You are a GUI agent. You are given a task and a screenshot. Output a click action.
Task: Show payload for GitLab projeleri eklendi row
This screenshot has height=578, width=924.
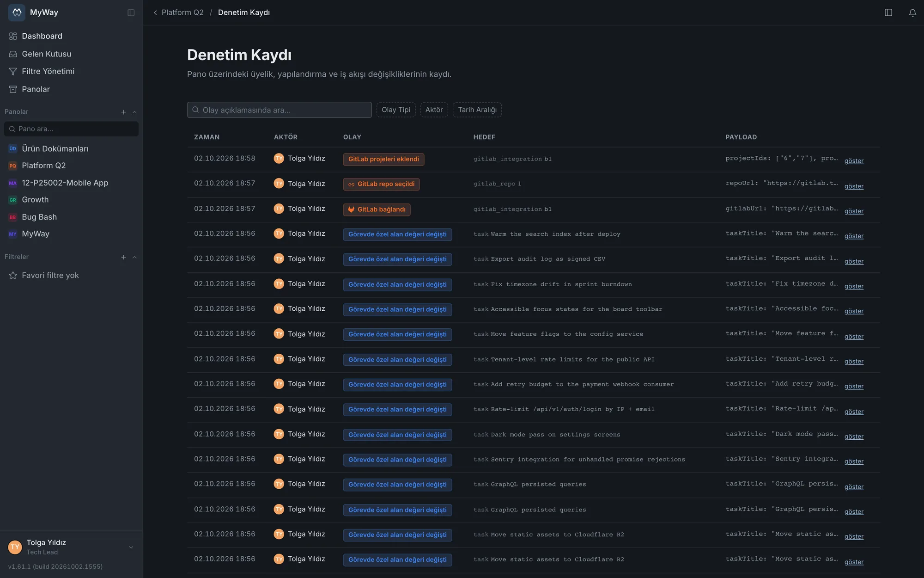pyautogui.click(x=854, y=161)
